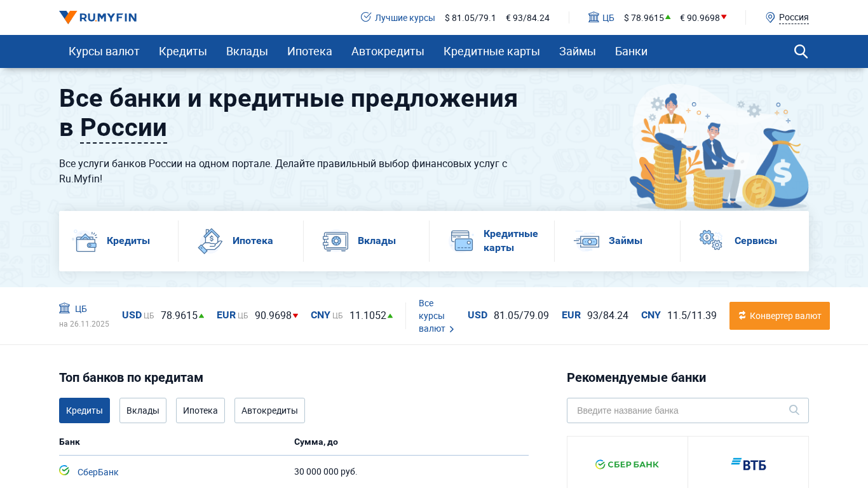Open Кредиты in main navigation
This screenshot has height=488, width=868.
183,51
